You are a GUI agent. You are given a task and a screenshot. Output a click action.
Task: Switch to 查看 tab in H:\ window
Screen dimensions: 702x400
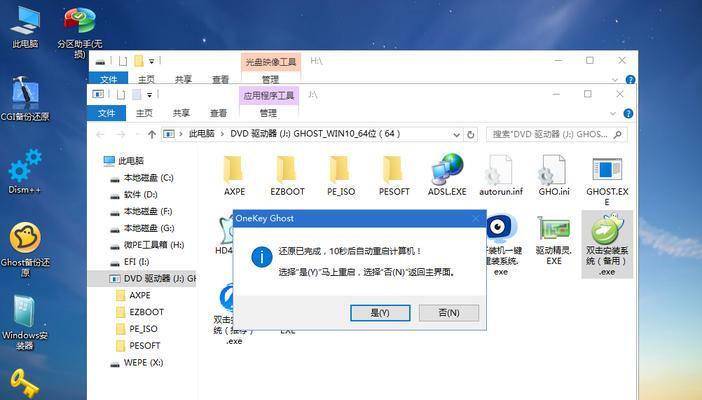pyautogui.click(x=221, y=79)
